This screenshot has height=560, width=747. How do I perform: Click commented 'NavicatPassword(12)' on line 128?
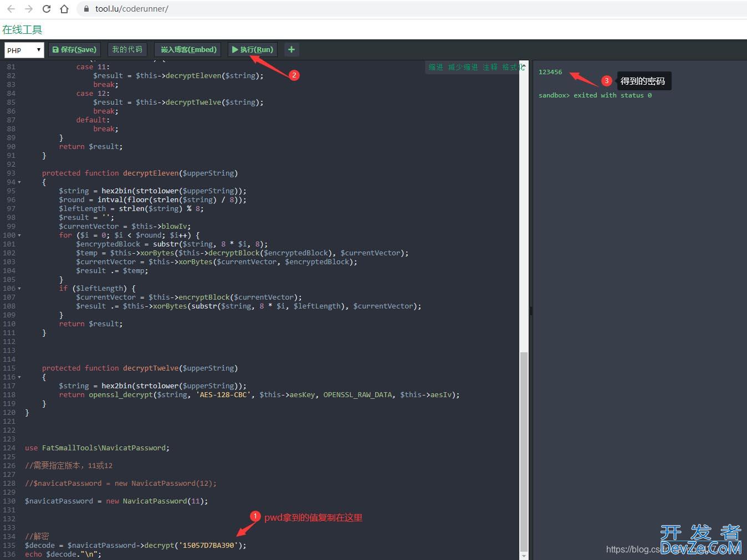point(172,484)
